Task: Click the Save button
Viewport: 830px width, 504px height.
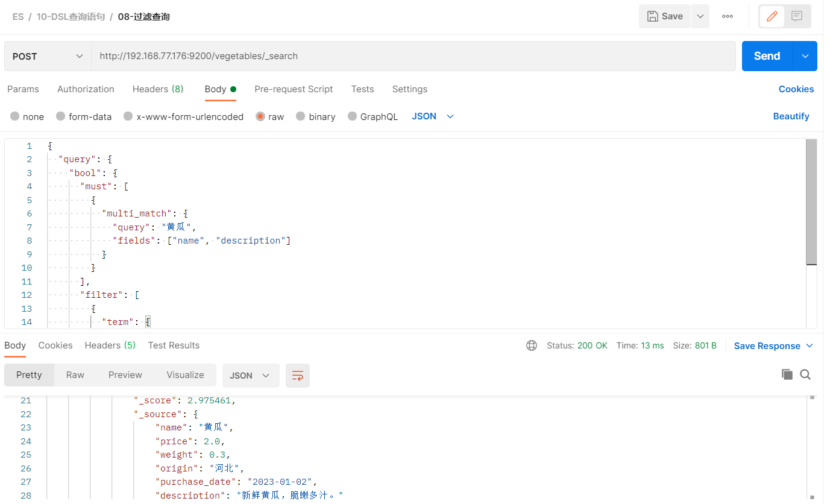Action: click(x=665, y=16)
